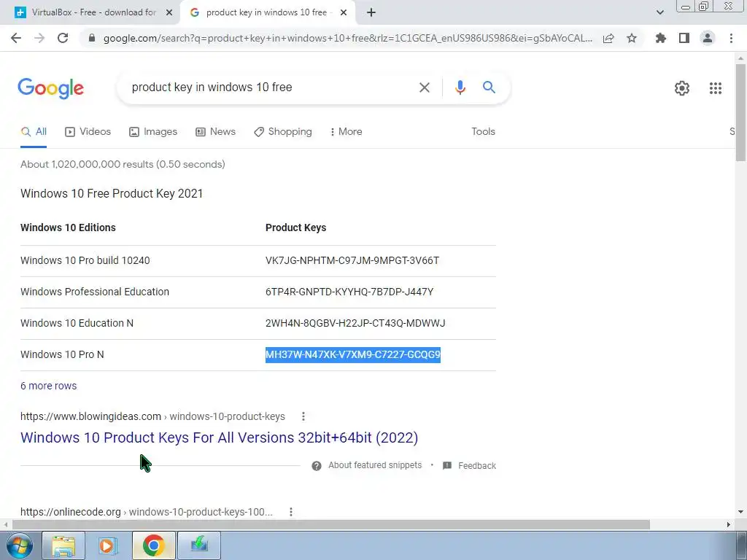Go back to the previous page

point(16,38)
